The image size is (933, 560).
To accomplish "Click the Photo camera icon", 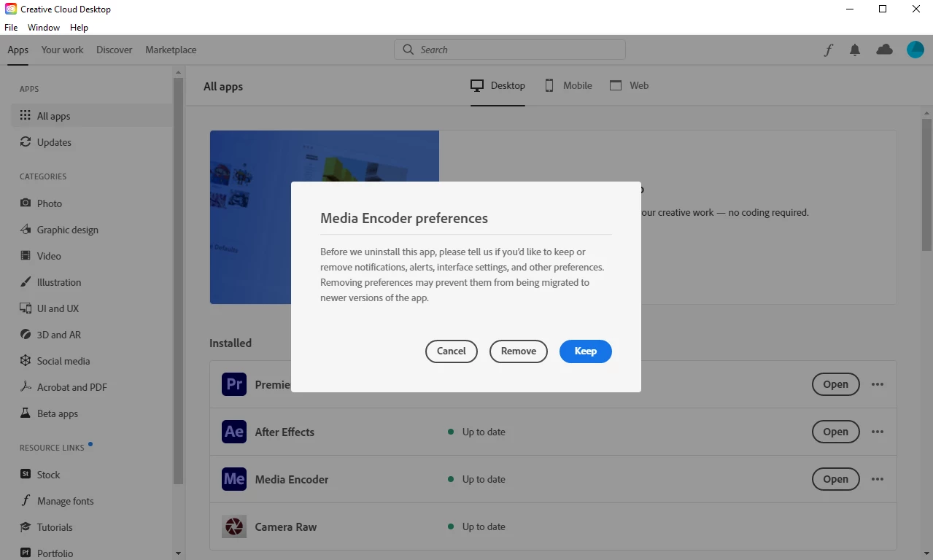I will click(26, 203).
